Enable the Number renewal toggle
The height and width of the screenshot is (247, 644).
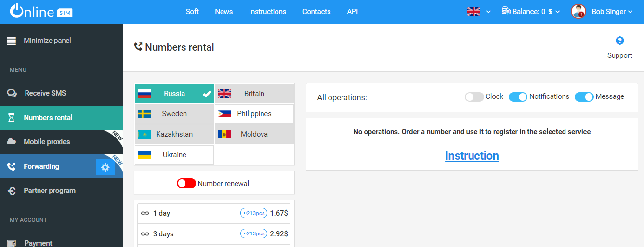[186, 183]
